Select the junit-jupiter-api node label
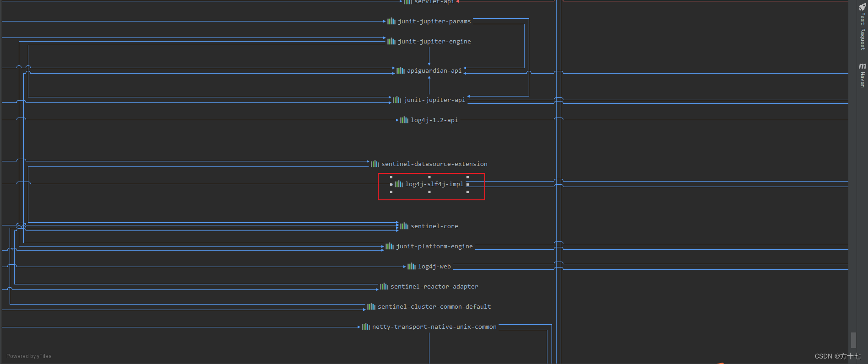The height and width of the screenshot is (364, 868). [434, 100]
